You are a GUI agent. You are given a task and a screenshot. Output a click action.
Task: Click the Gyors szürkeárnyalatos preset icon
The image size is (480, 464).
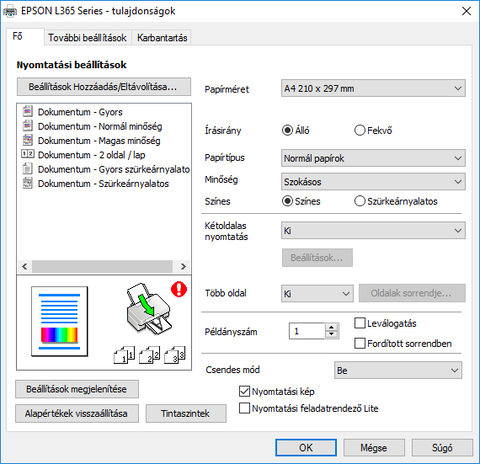(x=28, y=169)
